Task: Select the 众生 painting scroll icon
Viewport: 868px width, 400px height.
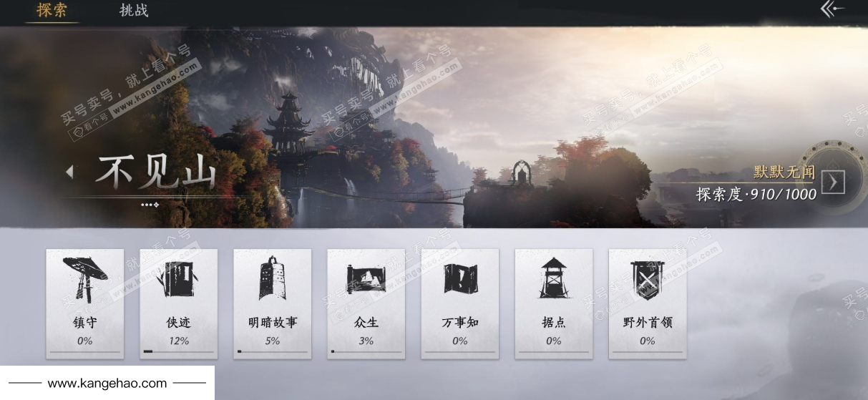Action: click(x=366, y=279)
